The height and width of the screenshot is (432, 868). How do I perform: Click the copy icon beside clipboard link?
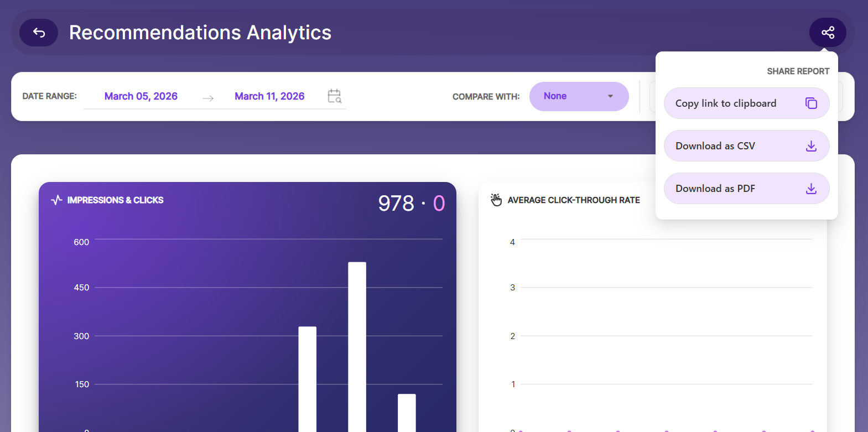point(811,103)
